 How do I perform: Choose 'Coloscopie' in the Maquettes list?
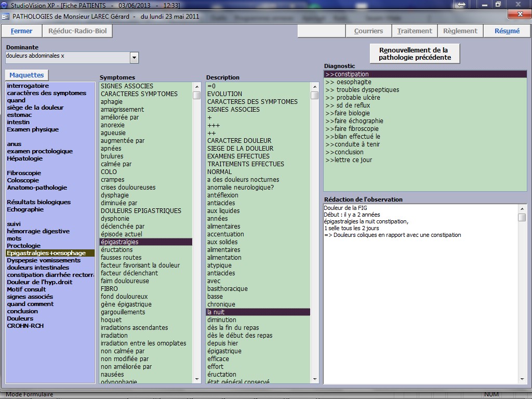23,180
